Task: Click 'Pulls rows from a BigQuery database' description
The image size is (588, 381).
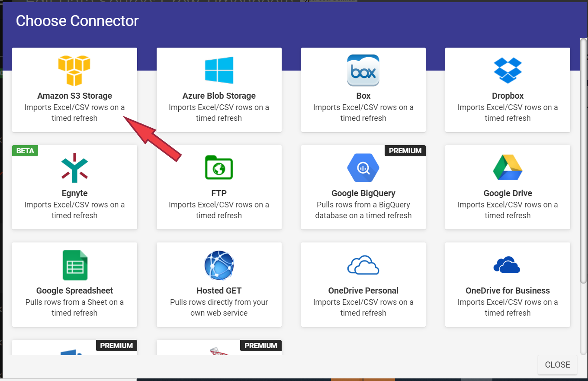Action: (x=363, y=210)
